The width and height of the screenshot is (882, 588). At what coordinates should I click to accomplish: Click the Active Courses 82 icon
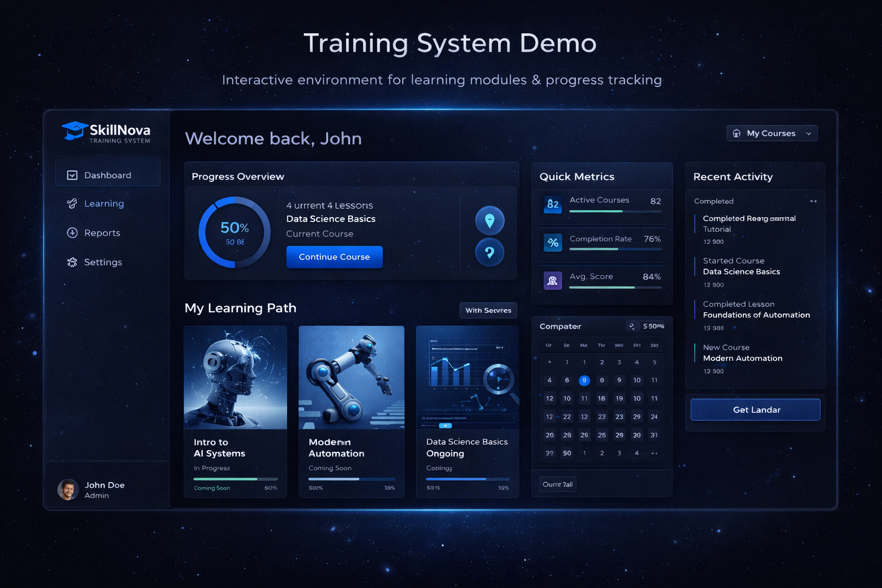coord(553,204)
